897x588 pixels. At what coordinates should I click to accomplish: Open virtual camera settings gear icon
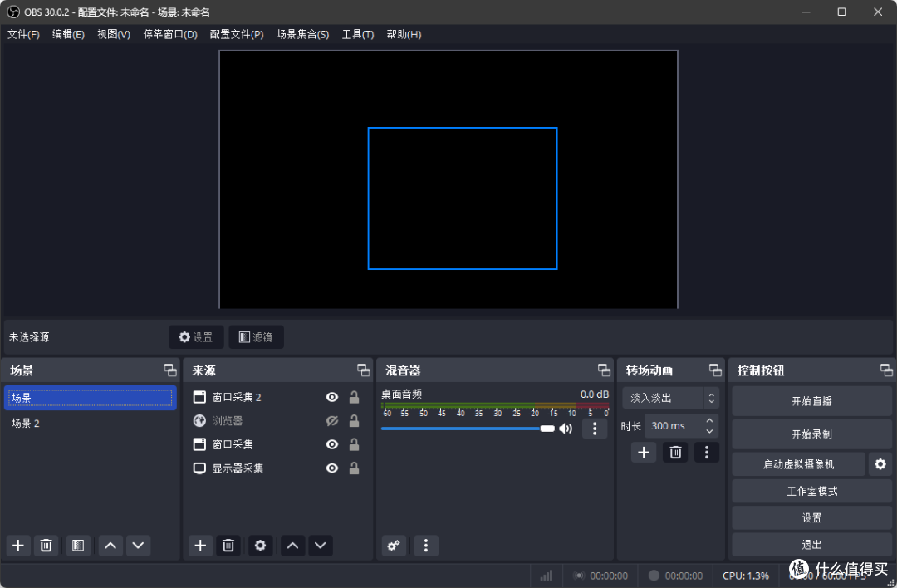coord(880,464)
